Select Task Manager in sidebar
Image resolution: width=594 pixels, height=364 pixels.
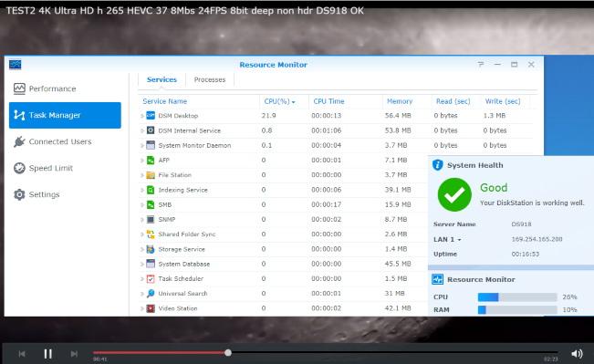tap(65, 115)
